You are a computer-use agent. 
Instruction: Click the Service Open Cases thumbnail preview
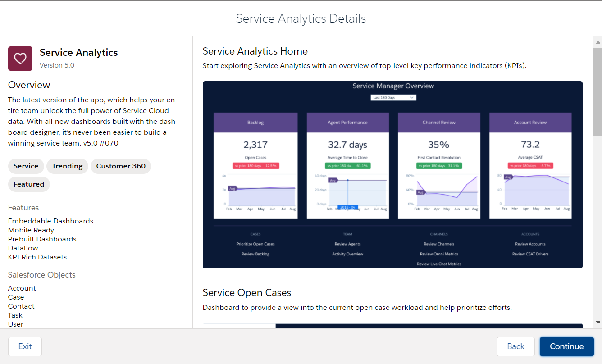coord(392,326)
